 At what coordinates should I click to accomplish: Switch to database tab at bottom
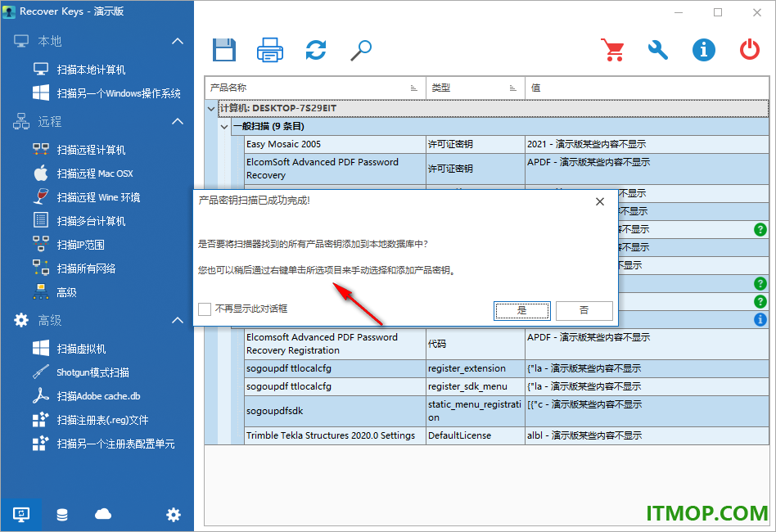click(x=62, y=515)
